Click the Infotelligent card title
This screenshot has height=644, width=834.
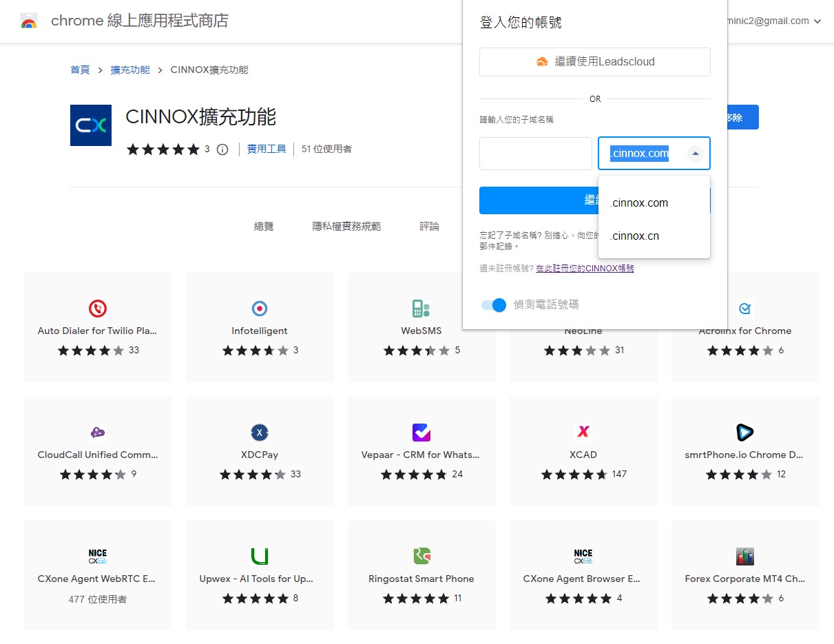click(260, 331)
